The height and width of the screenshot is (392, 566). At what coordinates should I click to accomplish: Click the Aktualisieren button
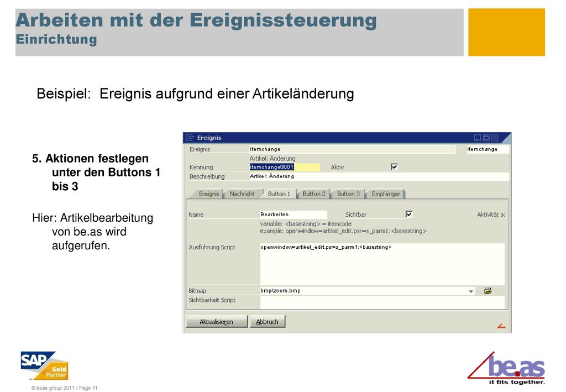click(217, 322)
